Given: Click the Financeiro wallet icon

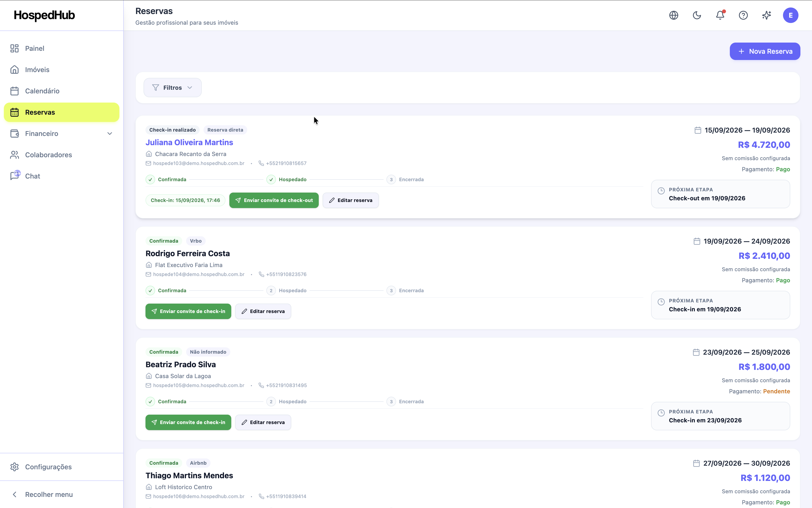Looking at the screenshot, I should pos(14,134).
